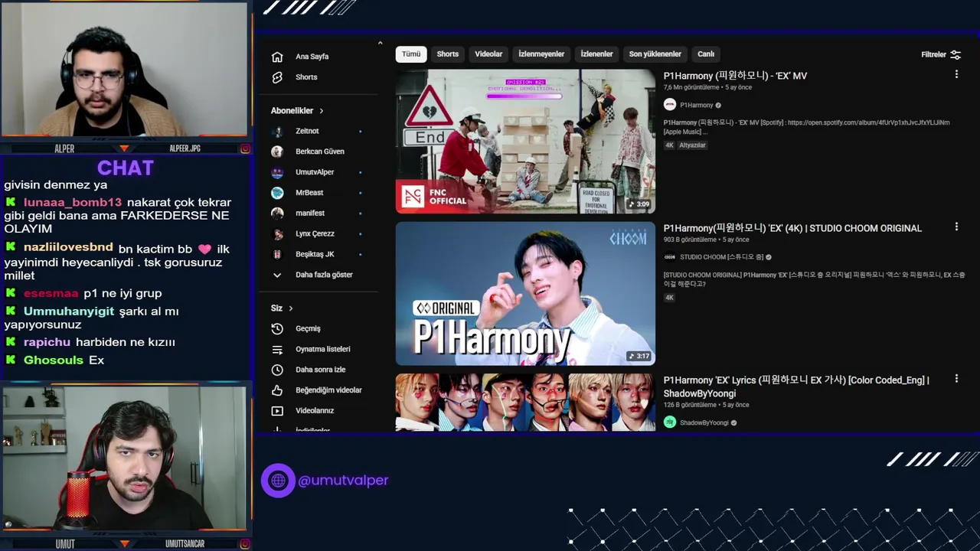
Task: Click Instagram icon under Alper webcam
Action: [245, 148]
